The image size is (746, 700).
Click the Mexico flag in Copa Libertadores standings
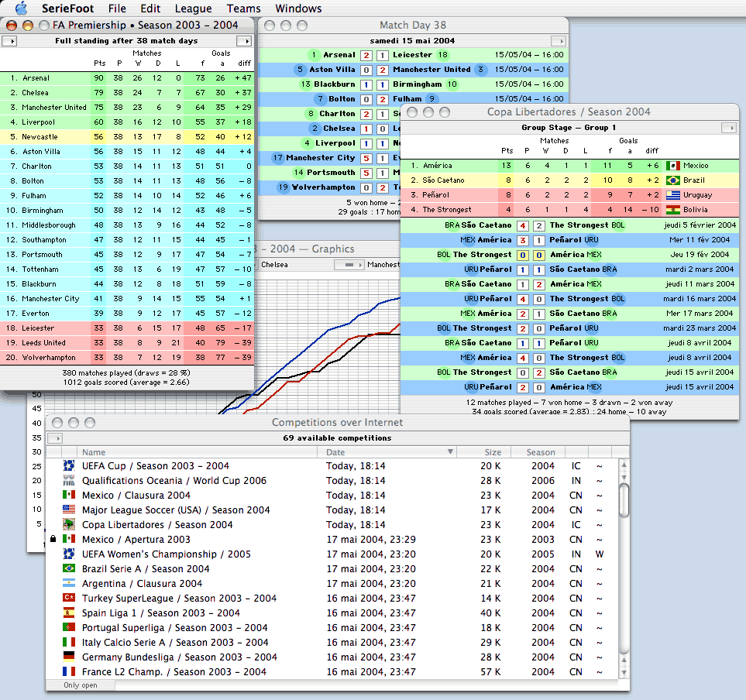pyautogui.click(x=672, y=166)
